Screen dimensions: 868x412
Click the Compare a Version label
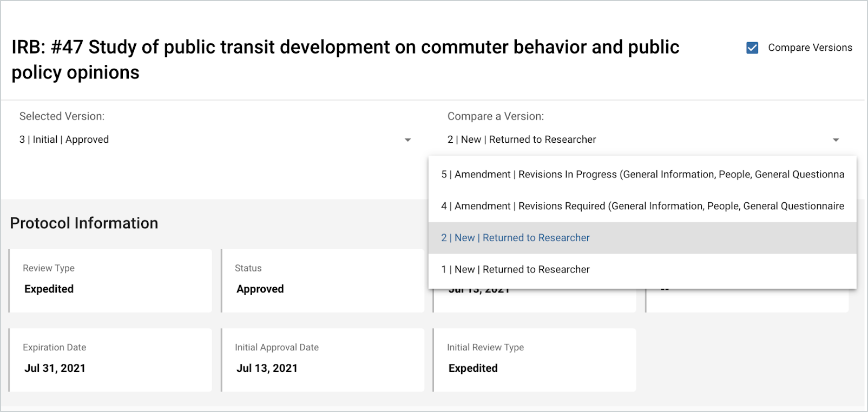tap(495, 116)
